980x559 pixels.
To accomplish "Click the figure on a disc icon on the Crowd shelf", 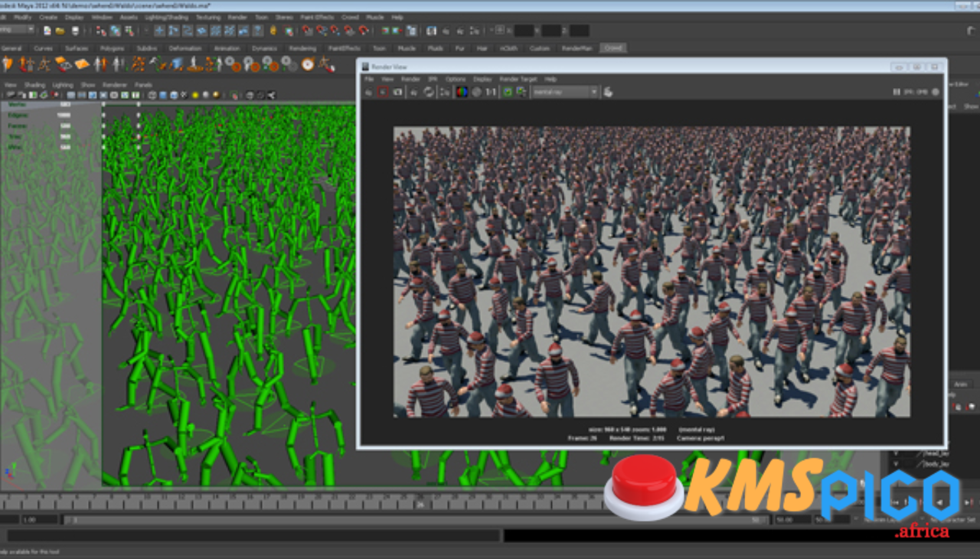I will coord(194,64).
